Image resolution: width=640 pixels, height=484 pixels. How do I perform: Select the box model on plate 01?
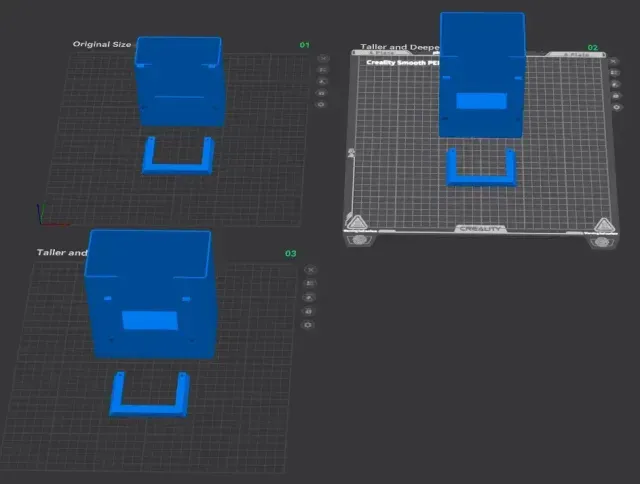click(x=180, y=82)
